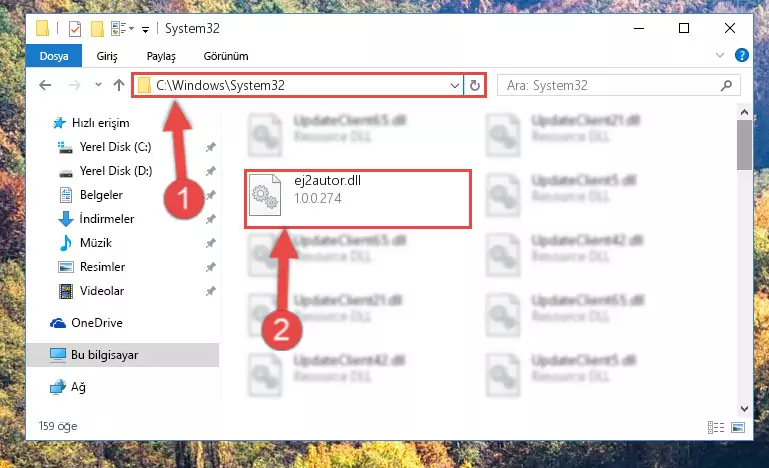The image size is (769, 468).
Task: Click the Back navigation arrow
Action: pyautogui.click(x=45, y=85)
